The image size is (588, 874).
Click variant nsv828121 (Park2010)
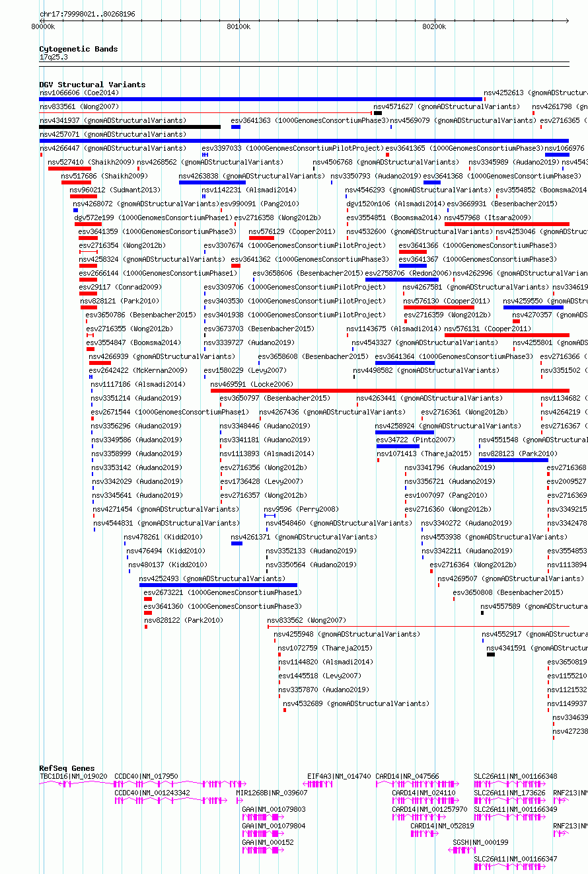[x=120, y=301]
